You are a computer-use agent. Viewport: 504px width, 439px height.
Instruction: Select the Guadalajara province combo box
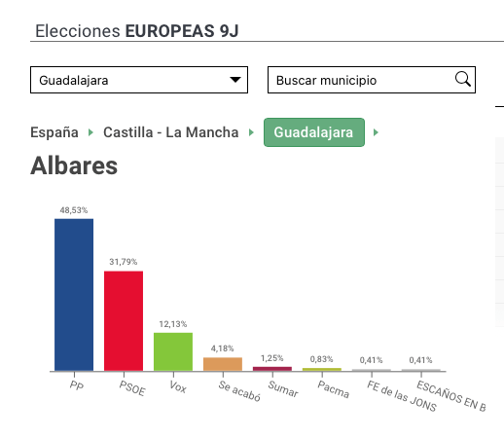(x=139, y=80)
